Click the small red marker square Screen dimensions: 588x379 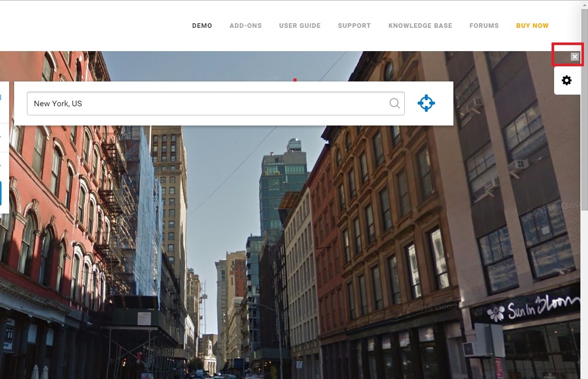coord(296,79)
